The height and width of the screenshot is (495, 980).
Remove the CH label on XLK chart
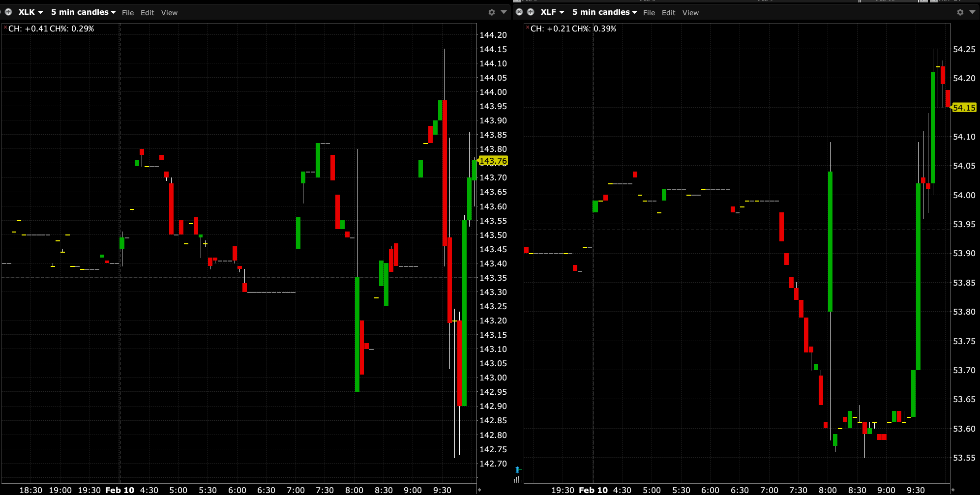[5, 28]
